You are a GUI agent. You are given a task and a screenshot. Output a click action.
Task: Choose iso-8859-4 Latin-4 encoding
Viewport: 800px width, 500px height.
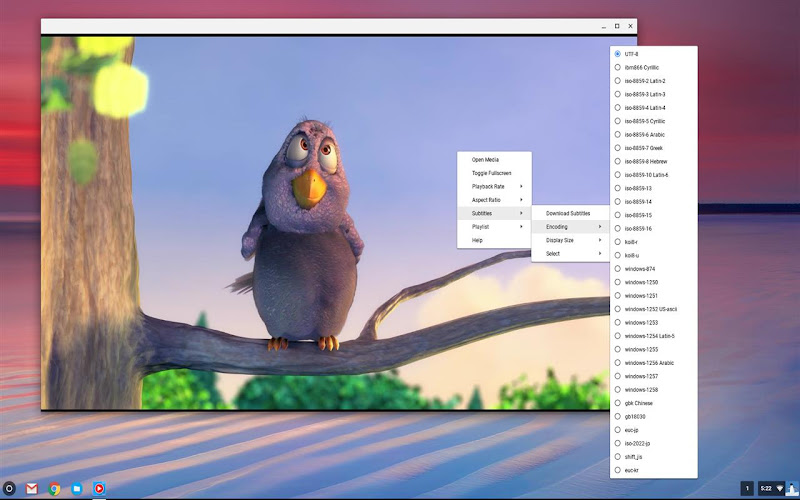[x=654, y=108]
